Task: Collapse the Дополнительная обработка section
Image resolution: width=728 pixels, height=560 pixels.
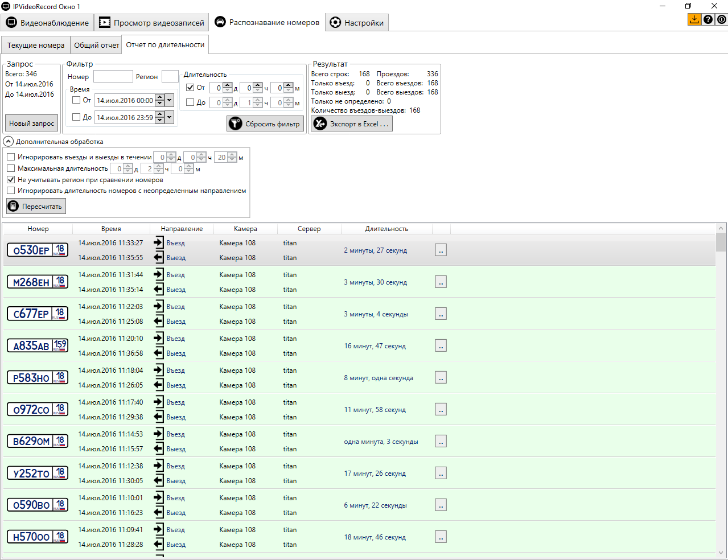Action: click(9, 141)
